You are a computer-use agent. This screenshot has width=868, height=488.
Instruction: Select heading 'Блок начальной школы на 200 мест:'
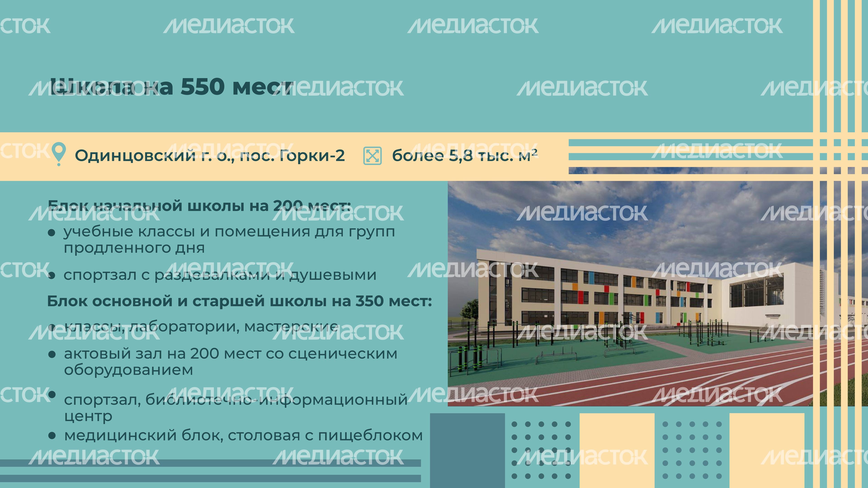click(x=199, y=205)
